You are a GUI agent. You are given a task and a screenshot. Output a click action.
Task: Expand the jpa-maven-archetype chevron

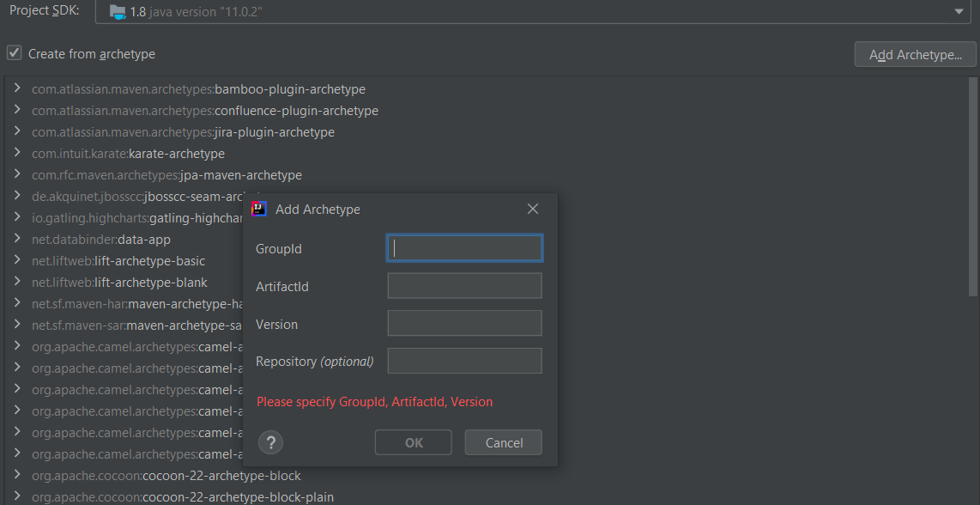pyautogui.click(x=17, y=173)
